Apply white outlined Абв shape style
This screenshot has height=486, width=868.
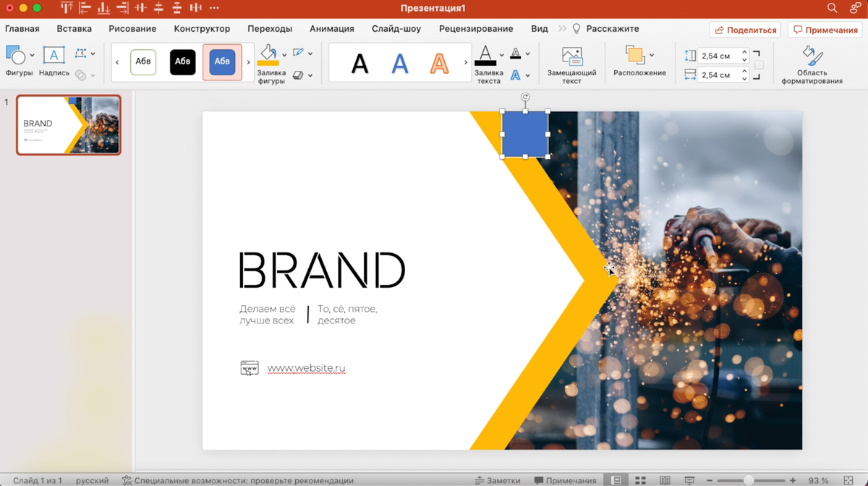coord(143,62)
